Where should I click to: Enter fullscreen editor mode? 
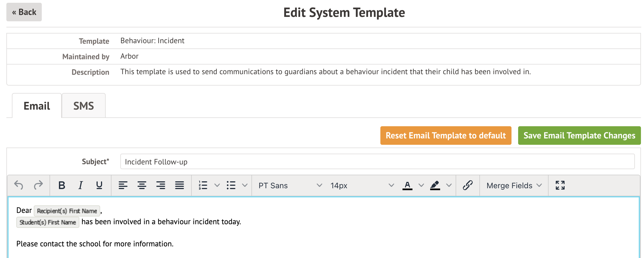pyautogui.click(x=560, y=185)
